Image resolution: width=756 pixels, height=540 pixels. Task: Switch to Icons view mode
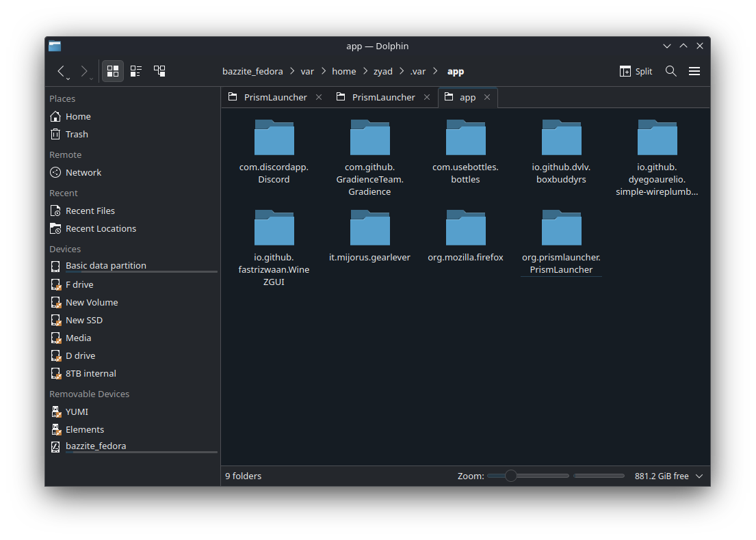(x=113, y=71)
